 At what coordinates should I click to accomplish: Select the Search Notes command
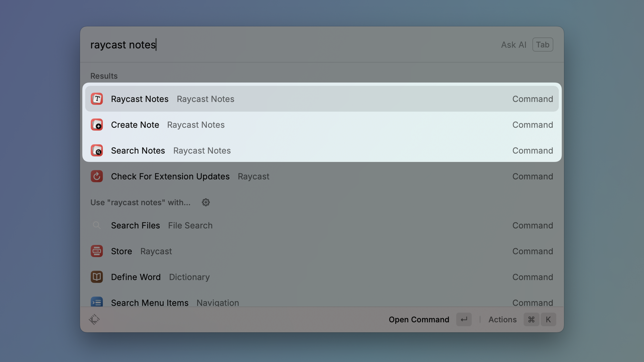point(322,150)
